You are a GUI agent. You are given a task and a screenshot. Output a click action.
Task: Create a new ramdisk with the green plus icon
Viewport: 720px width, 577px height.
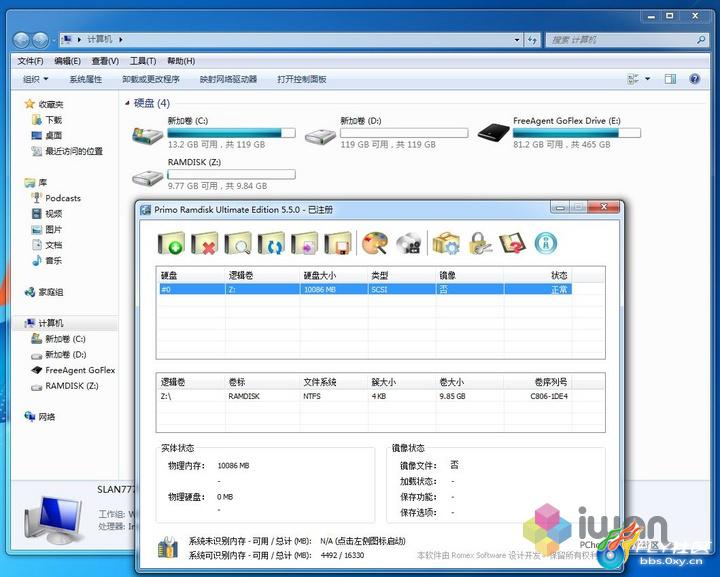171,243
